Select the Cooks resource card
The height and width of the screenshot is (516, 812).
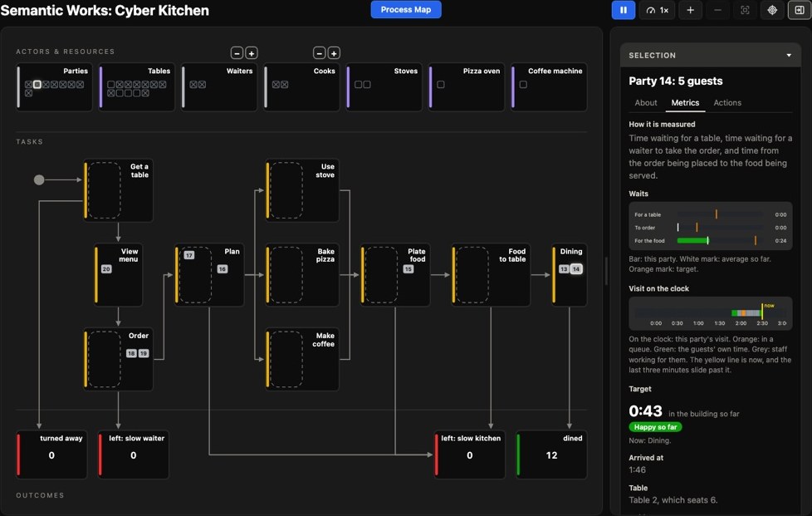pyautogui.click(x=301, y=87)
